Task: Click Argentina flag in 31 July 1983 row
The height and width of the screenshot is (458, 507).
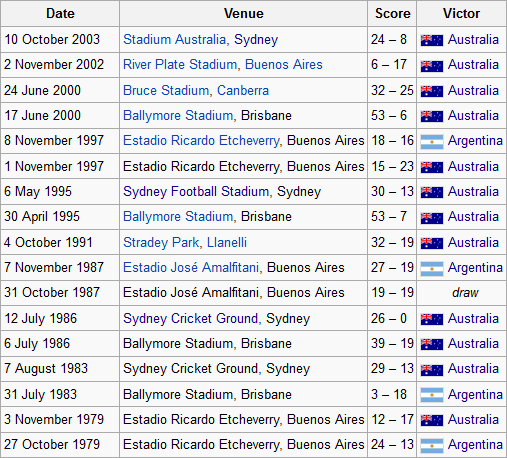Action: [432, 395]
